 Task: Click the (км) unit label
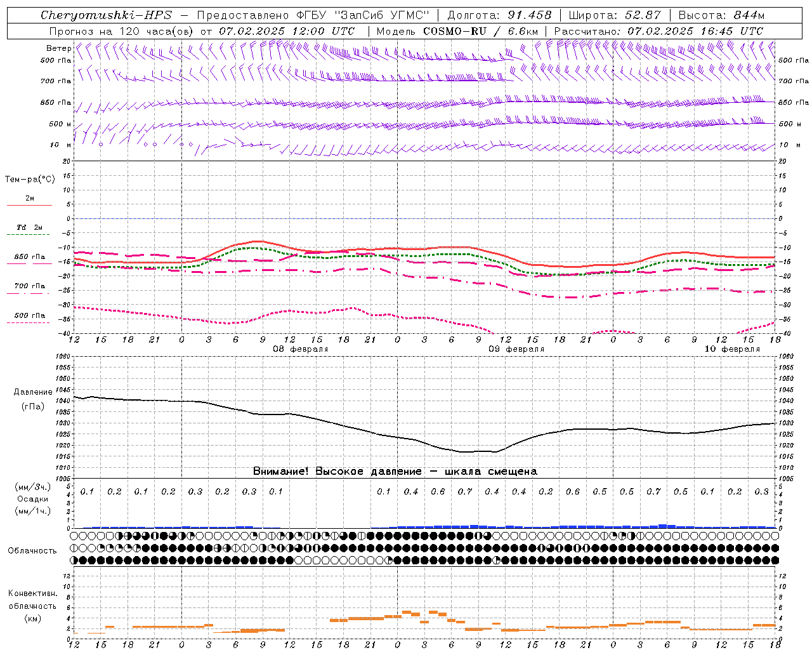(33, 618)
